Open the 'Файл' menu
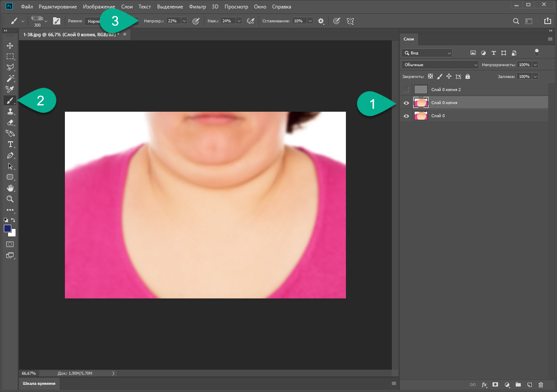The image size is (557, 392). pos(27,7)
